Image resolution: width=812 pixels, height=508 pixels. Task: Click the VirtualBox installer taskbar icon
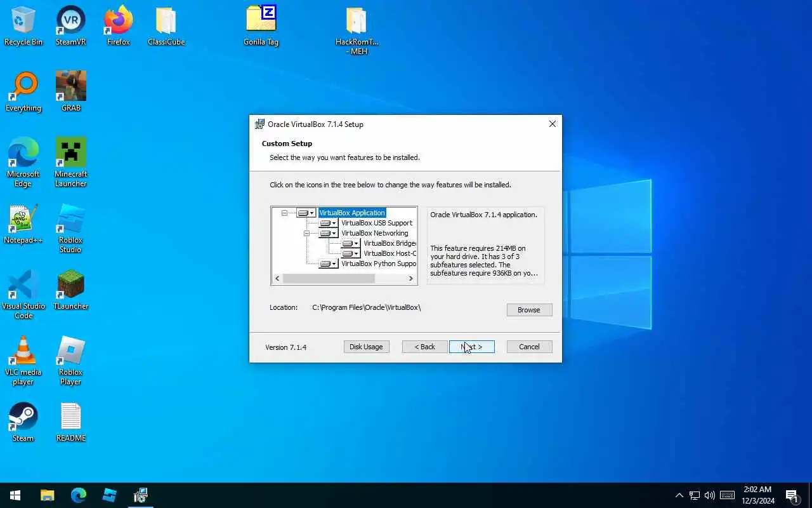pyautogui.click(x=140, y=495)
